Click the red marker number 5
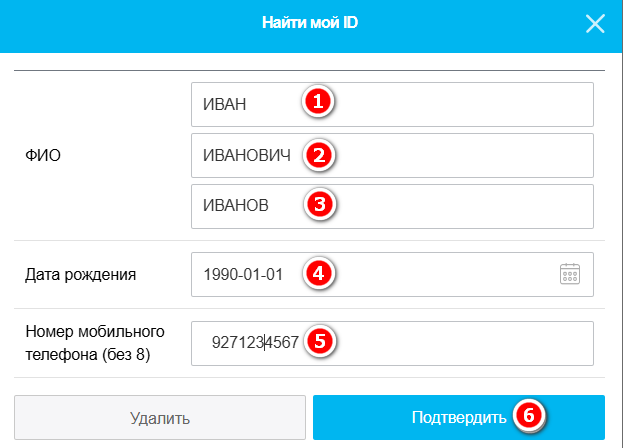This screenshot has width=623, height=448. [x=318, y=340]
